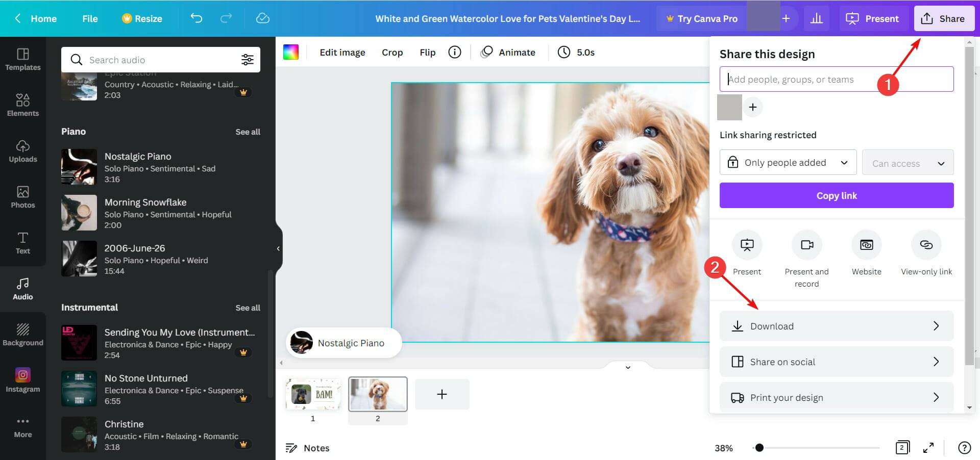Image resolution: width=980 pixels, height=460 pixels.
Task: Select page 1 thumbnail
Action: point(313,394)
